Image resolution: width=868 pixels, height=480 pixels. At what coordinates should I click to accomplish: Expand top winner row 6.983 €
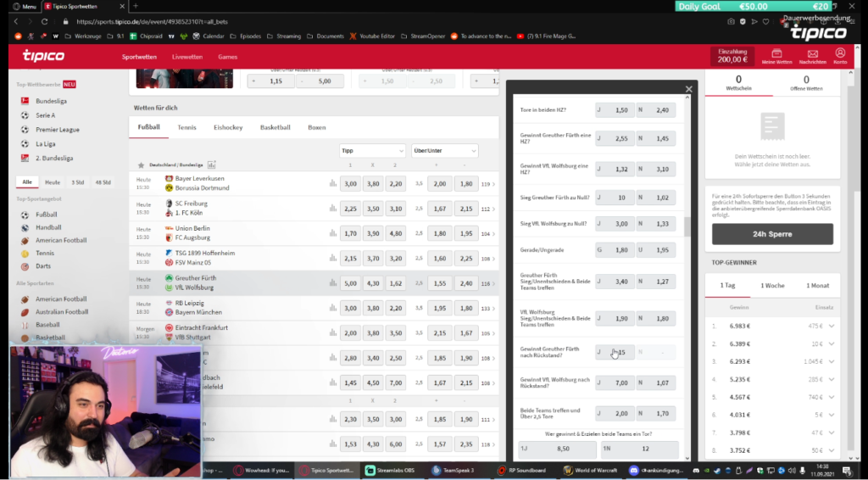(x=831, y=327)
